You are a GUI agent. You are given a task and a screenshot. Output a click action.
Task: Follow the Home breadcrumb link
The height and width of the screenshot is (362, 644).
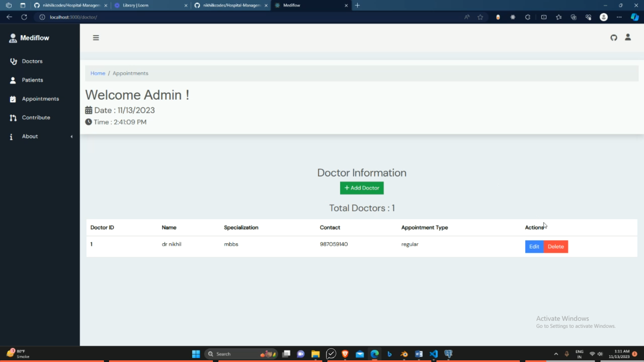[x=98, y=73]
